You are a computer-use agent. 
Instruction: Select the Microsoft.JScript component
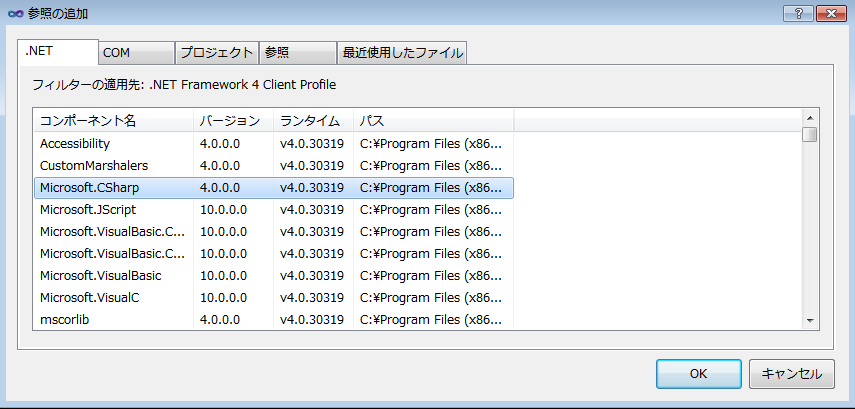pyautogui.click(x=274, y=209)
